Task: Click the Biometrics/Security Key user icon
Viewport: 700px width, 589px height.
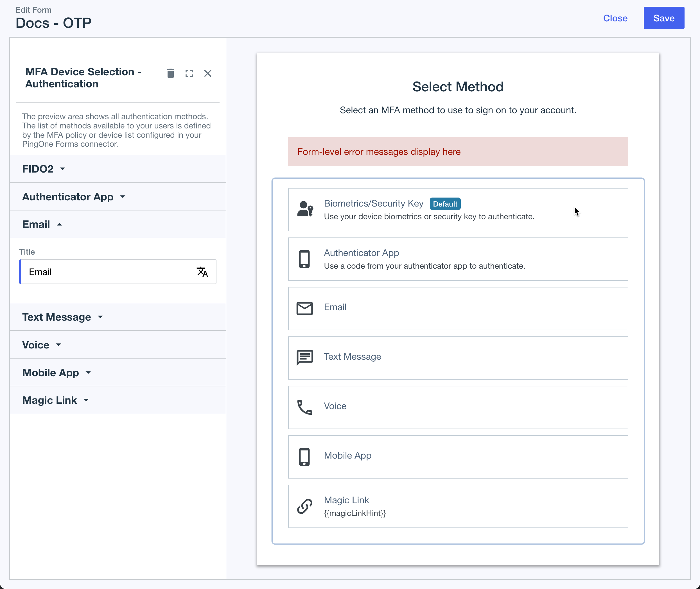Action: 304,209
